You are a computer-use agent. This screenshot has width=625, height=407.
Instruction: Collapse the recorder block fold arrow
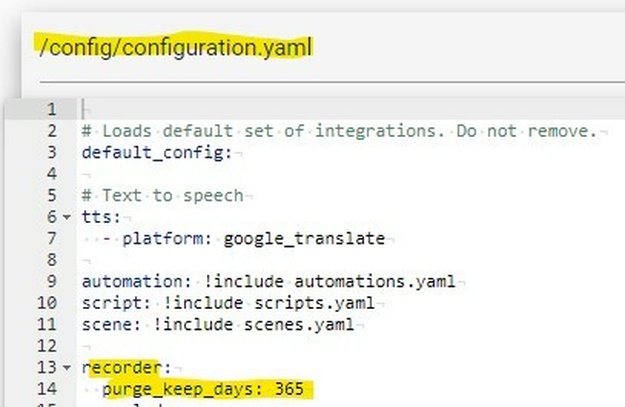pos(67,367)
